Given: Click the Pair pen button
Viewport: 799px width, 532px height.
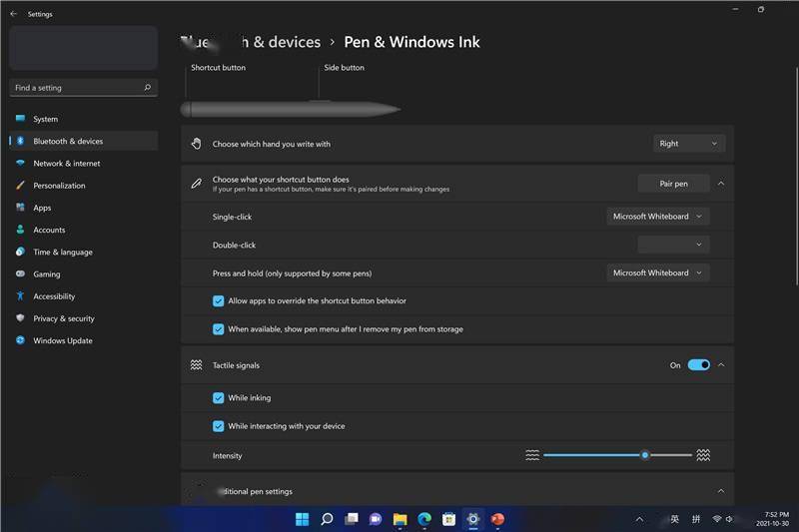Looking at the screenshot, I should click(x=673, y=184).
